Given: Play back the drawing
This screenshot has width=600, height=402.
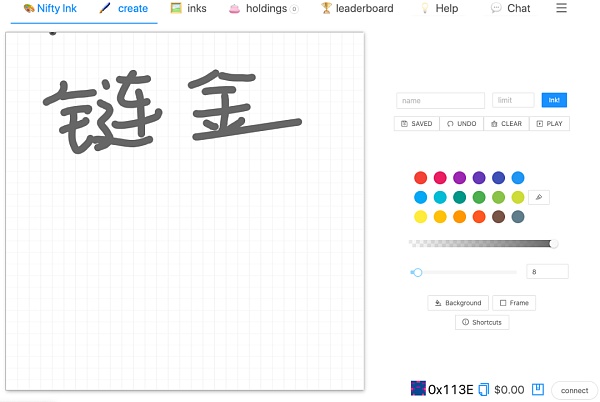Looking at the screenshot, I should tap(550, 124).
